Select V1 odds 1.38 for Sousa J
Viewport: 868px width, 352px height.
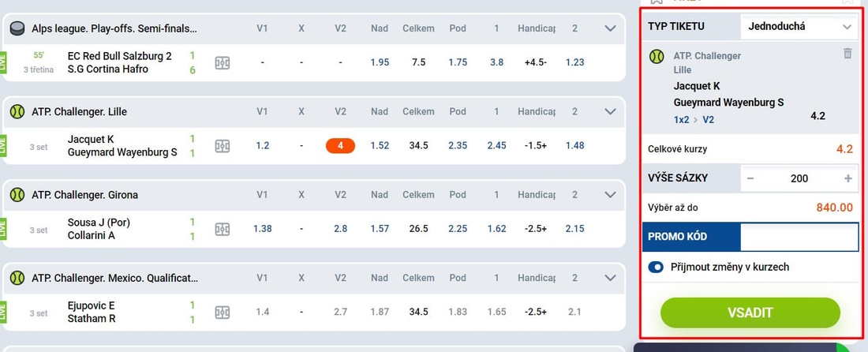point(263,229)
